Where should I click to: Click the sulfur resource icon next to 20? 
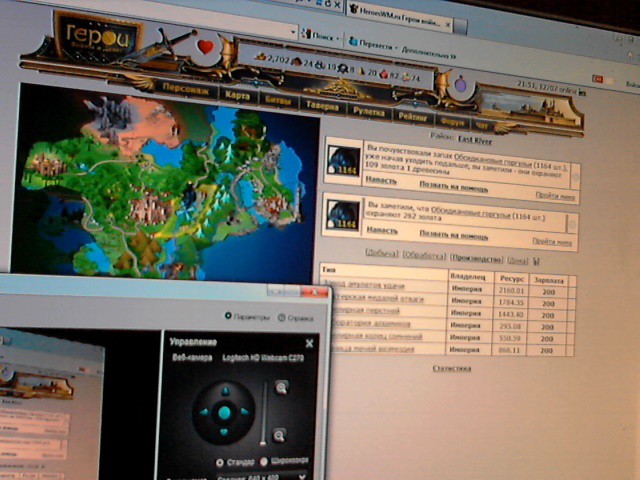click(x=362, y=71)
